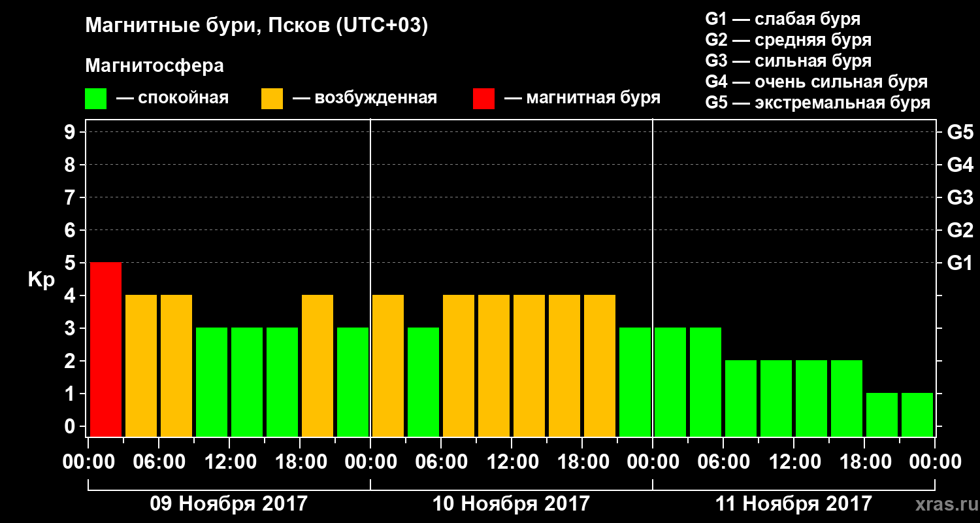Viewport: 980px width, 523px height.
Task: Click the Kp axis value 5
Action: point(71,263)
